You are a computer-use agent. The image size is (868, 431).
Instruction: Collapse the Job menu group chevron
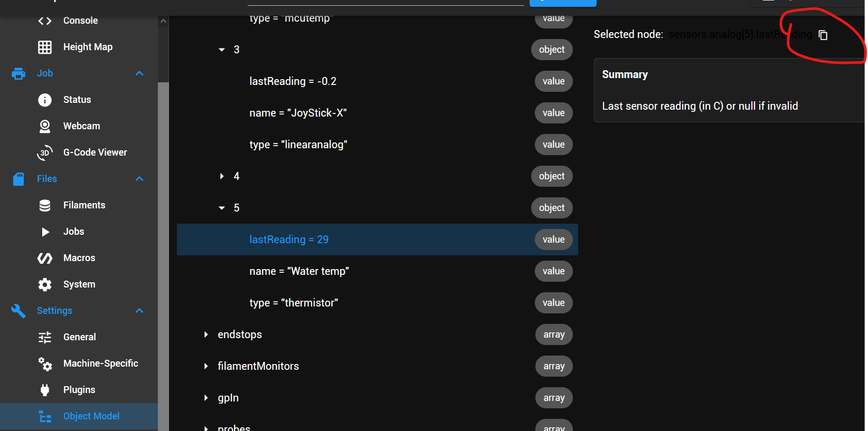pyautogui.click(x=139, y=73)
